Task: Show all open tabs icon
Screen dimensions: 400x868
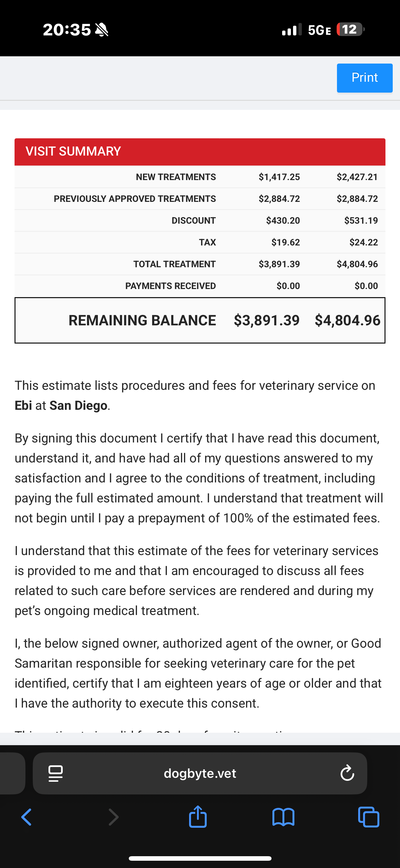Action: point(368,817)
